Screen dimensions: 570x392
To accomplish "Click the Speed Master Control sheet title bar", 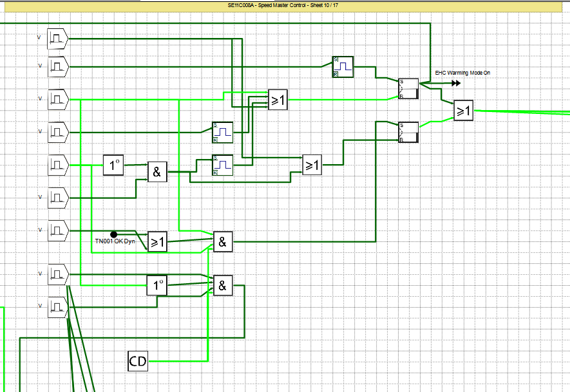I will pos(283,5).
